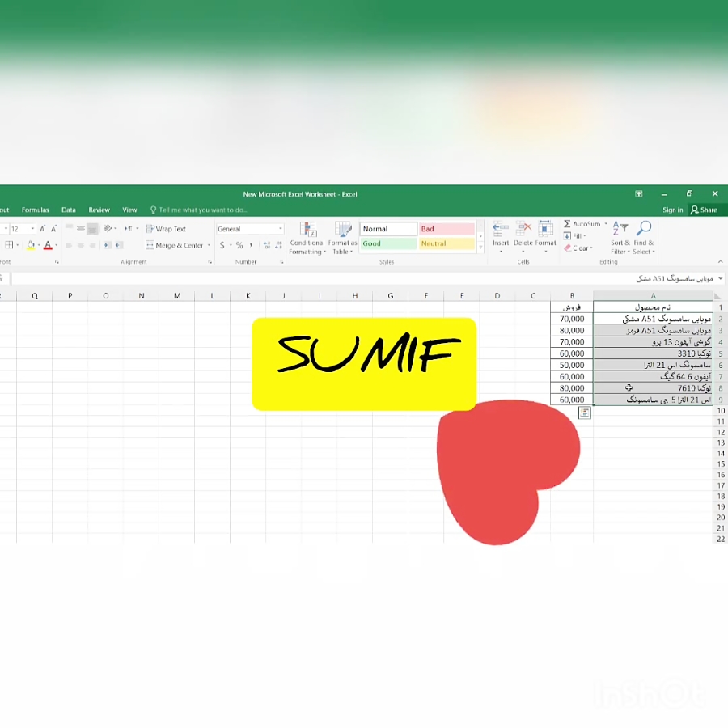Click the Delete cells icon
Viewport: 728px width, 728px height.
click(x=523, y=230)
